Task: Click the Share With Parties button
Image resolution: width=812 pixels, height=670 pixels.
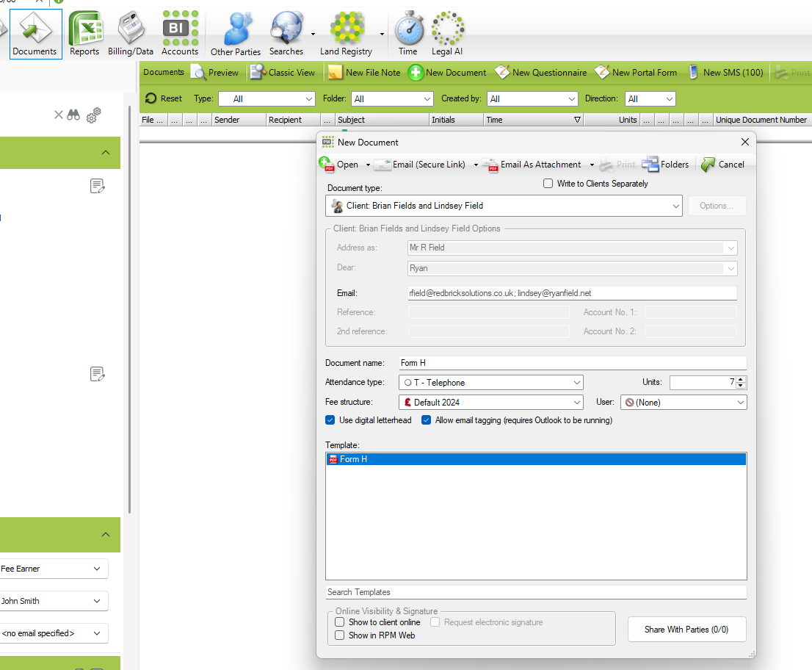Action: tap(686, 630)
